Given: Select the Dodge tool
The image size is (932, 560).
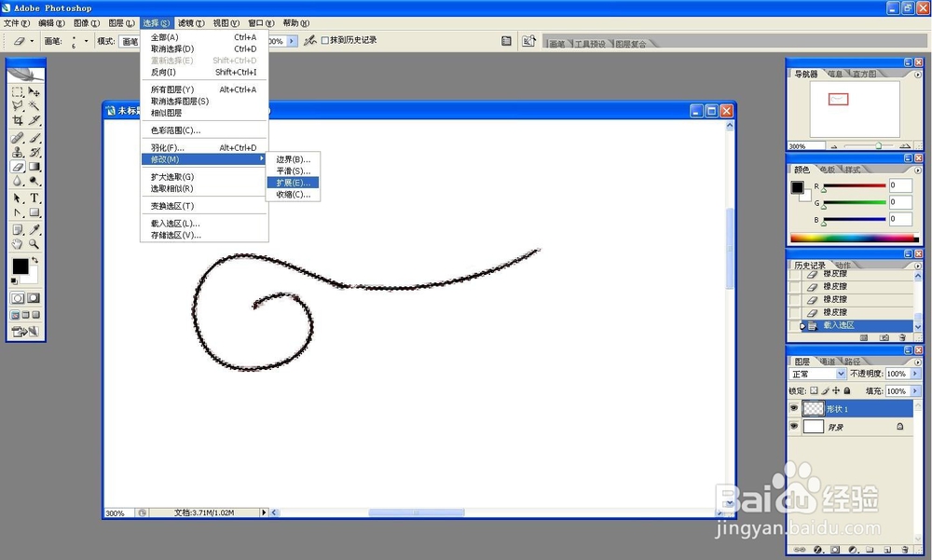Looking at the screenshot, I should coord(34,182).
